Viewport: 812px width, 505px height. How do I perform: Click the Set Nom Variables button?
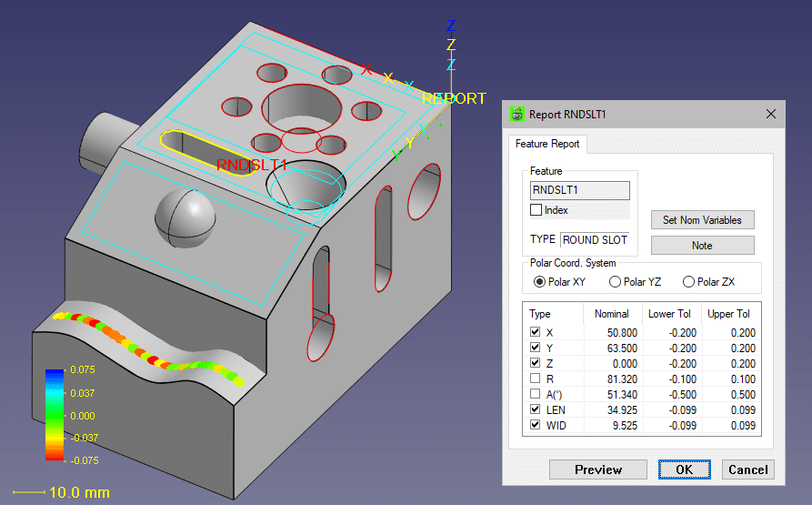click(x=702, y=220)
